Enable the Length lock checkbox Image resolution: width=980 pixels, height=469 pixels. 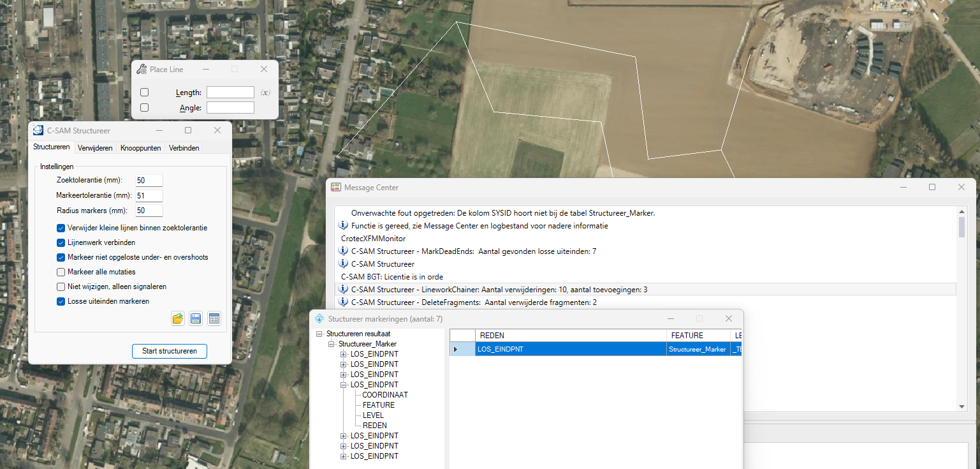(145, 93)
